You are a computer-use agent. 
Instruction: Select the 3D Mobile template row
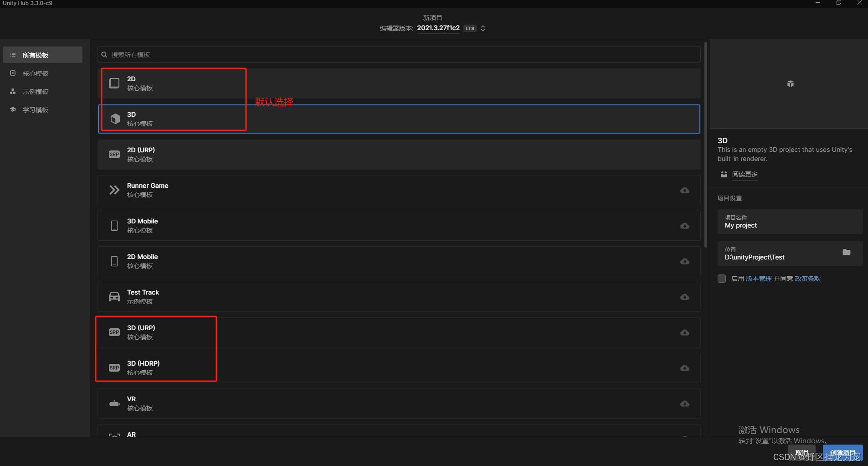click(x=399, y=226)
